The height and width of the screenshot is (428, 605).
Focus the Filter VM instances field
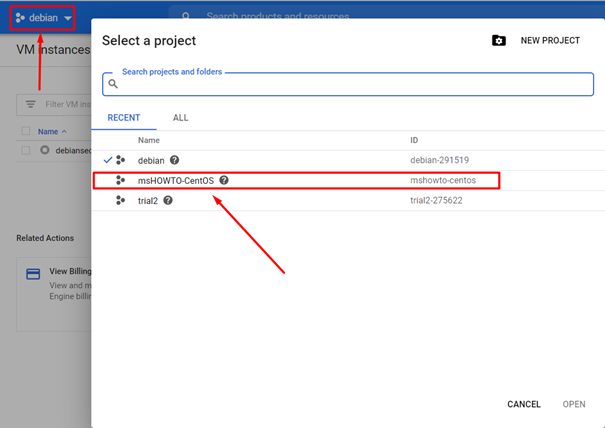point(54,104)
